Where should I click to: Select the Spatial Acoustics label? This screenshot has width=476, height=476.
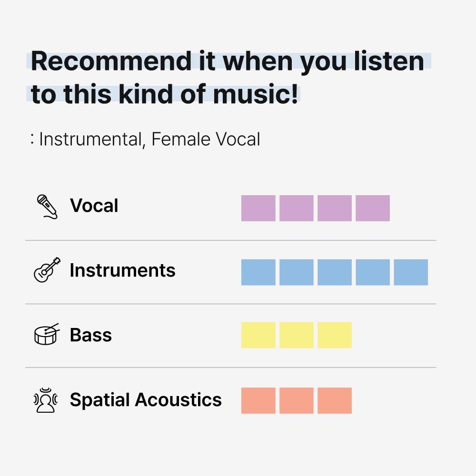(x=146, y=400)
